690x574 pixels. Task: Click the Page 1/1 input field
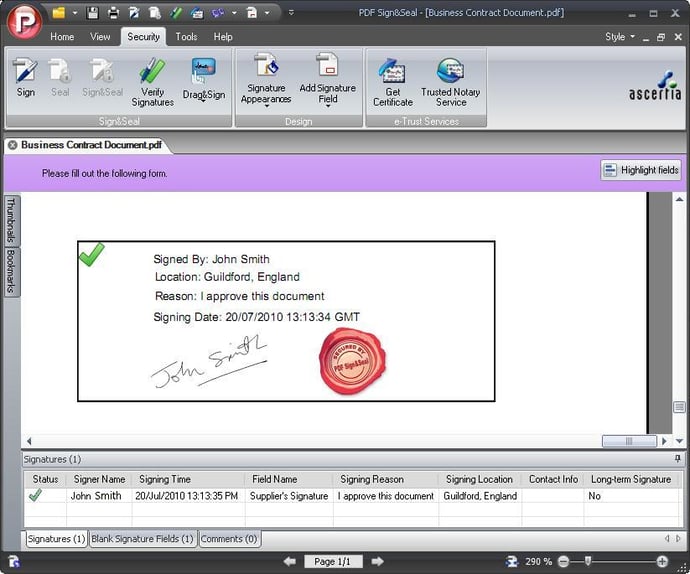point(333,561)
